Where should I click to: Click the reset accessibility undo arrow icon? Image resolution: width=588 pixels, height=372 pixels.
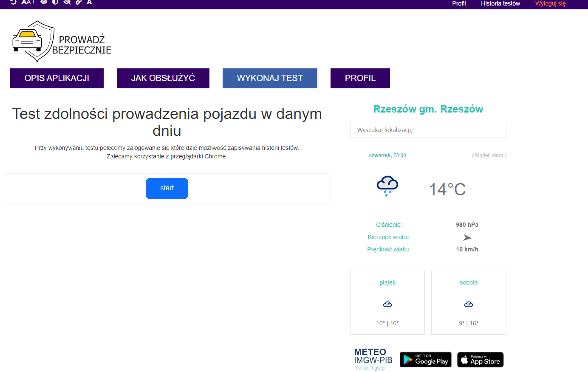click(x=14, y=2)
